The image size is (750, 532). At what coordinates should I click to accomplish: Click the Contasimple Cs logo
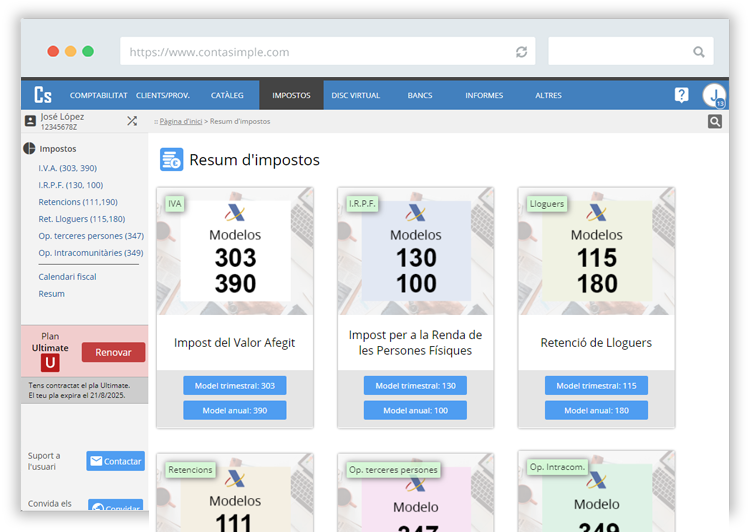(43, 95)
